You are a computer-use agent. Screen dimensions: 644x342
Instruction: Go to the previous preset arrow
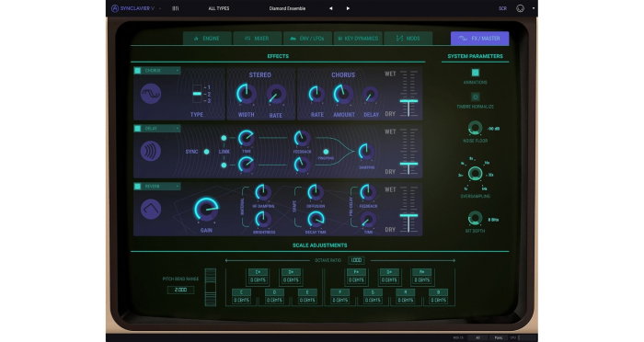coord(330,8)
